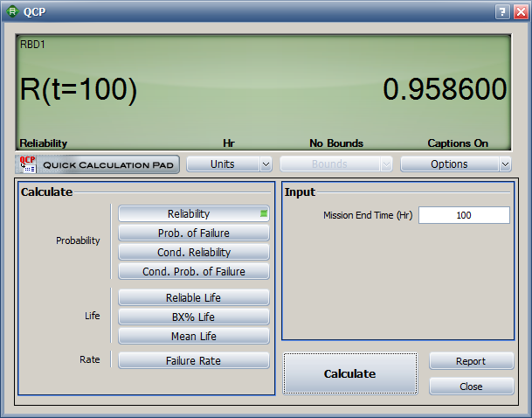
Task: Choose Cond. Prob. of Failure option
Action: (x=193, y=271)
